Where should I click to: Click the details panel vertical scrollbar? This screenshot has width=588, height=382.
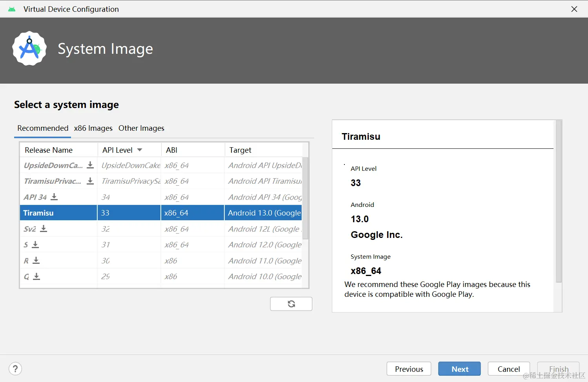pyautogui.click(x=559, y=201)
